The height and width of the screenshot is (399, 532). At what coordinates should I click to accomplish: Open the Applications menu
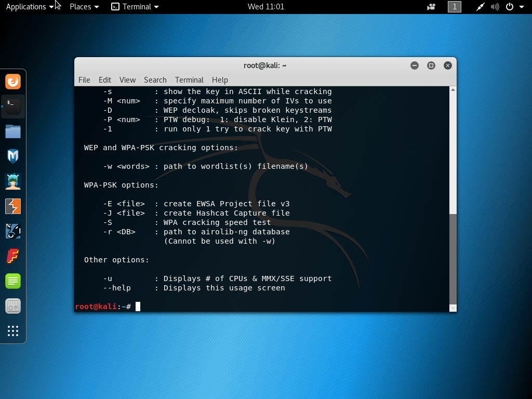[x=30, y=7]
